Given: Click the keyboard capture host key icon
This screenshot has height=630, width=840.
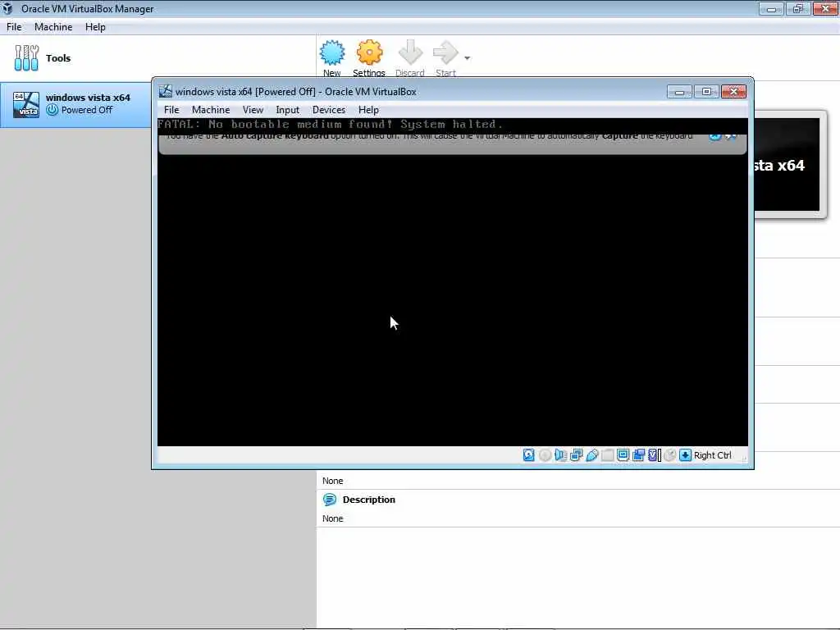Looking at the screenshot, I should coord(685,455).
